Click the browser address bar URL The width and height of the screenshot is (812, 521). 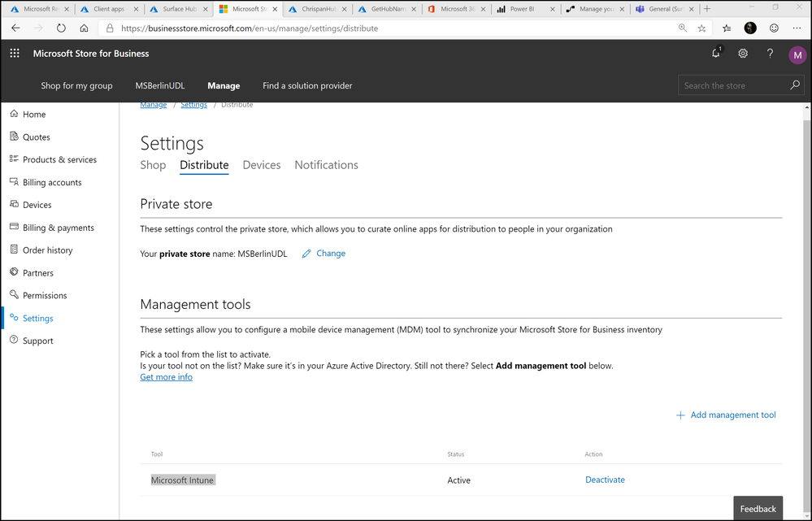click(250, 28)
